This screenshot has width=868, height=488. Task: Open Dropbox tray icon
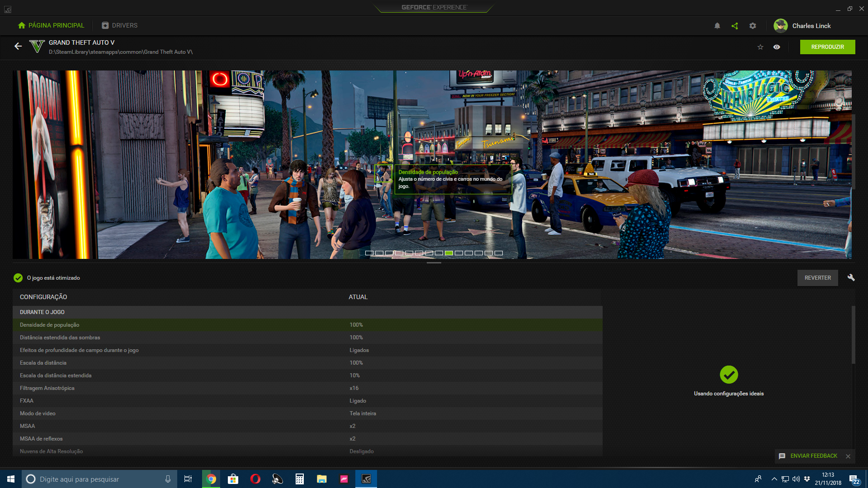coord(807,479)
